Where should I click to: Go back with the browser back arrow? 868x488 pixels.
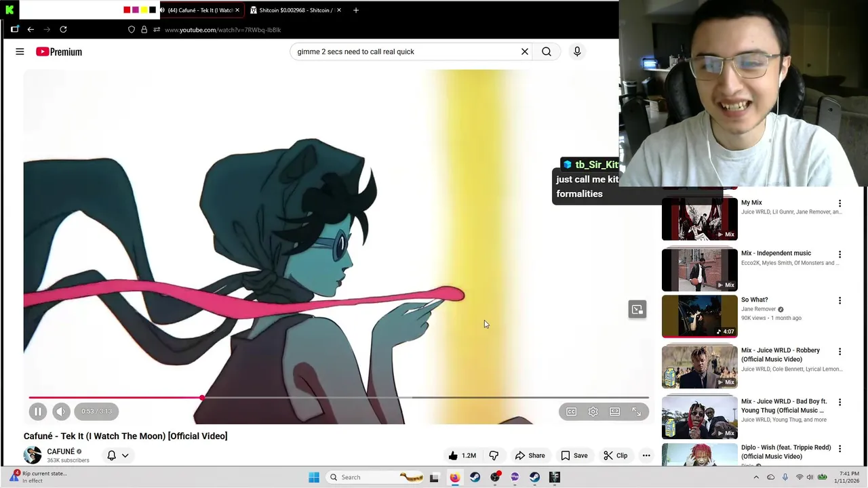click(x=31, y=29)
